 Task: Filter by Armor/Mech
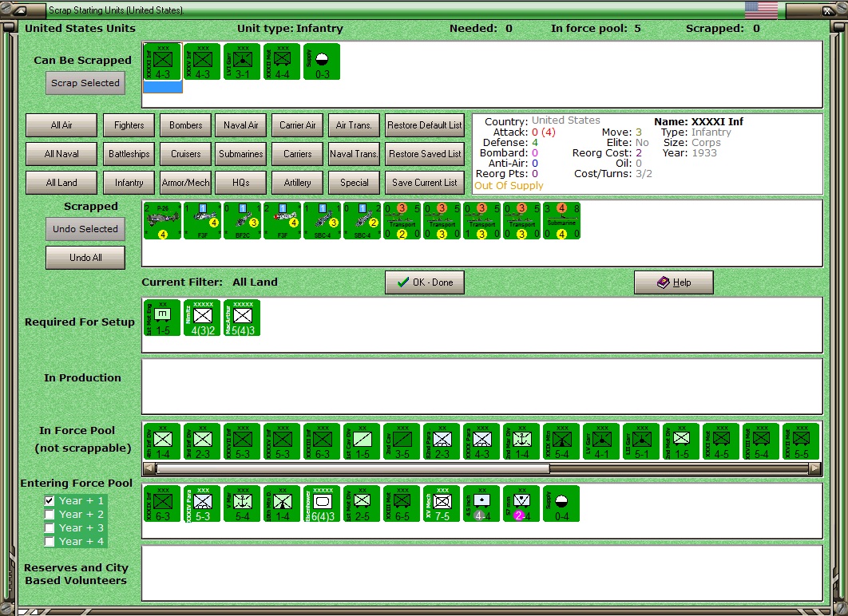(185, 183)
